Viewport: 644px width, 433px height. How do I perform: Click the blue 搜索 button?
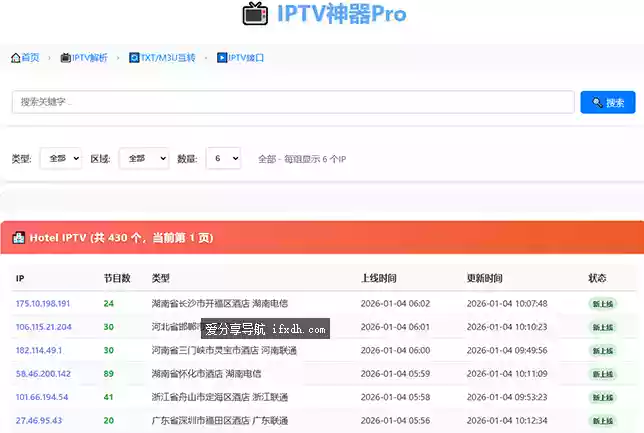pos(608,102)
